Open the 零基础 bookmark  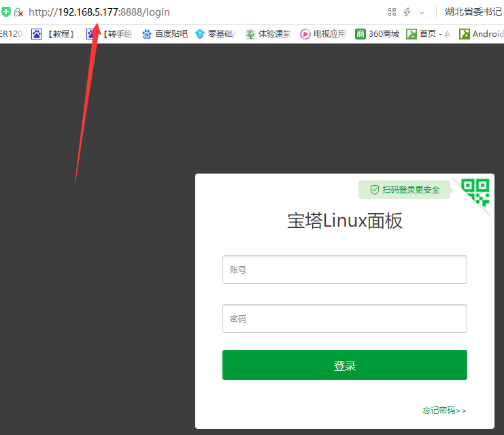click(216, 34)
